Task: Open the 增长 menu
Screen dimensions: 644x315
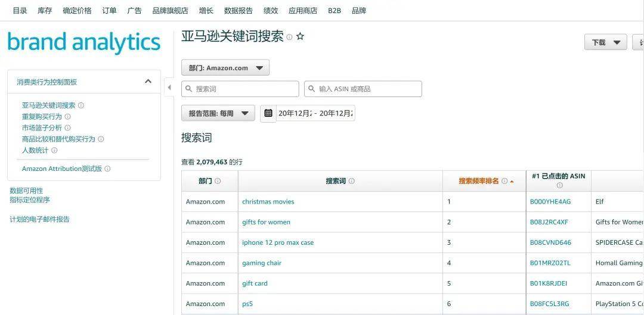Action: coord(206,11)
